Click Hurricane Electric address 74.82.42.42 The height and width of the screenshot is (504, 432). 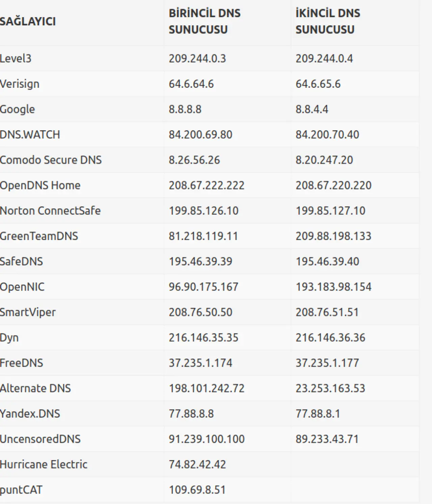[197, 465]
